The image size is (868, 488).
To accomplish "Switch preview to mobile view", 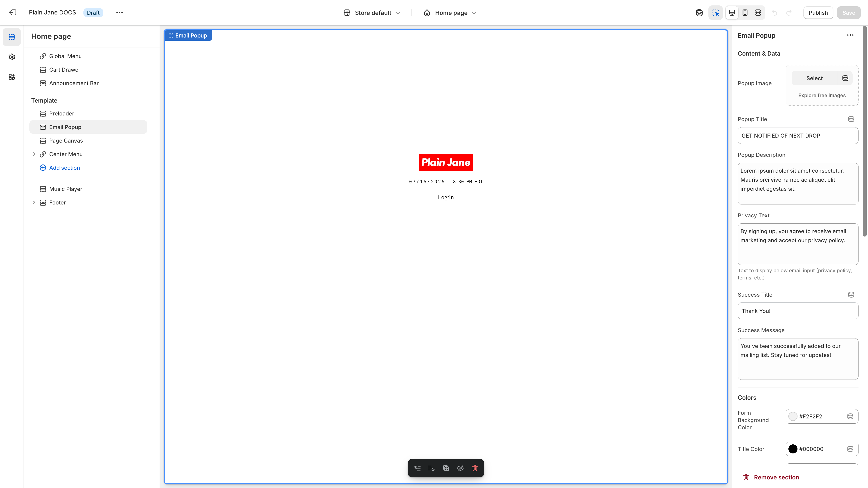I will coord(745,12).
